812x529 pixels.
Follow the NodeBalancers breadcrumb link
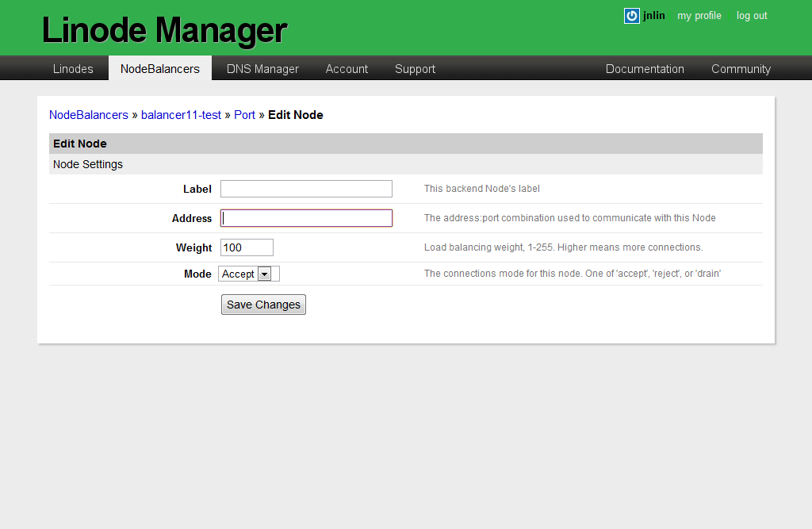click(x=89, y=115)
